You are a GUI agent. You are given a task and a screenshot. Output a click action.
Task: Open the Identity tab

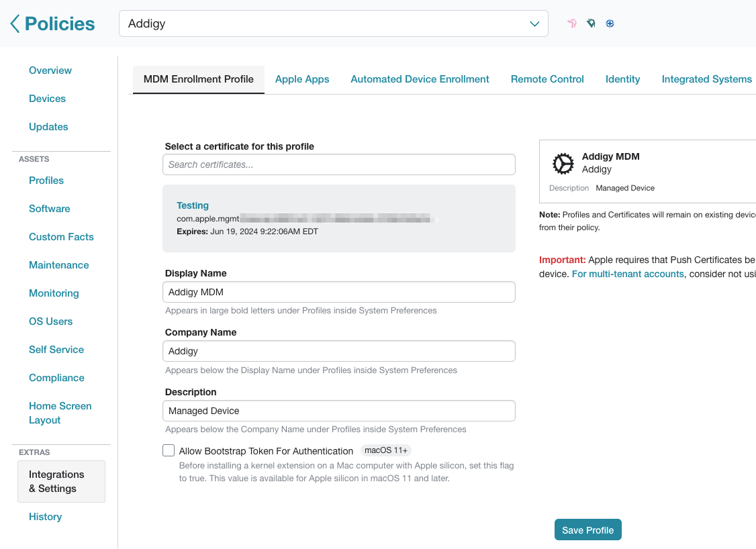pyautogui.click(x=623, y=79)
